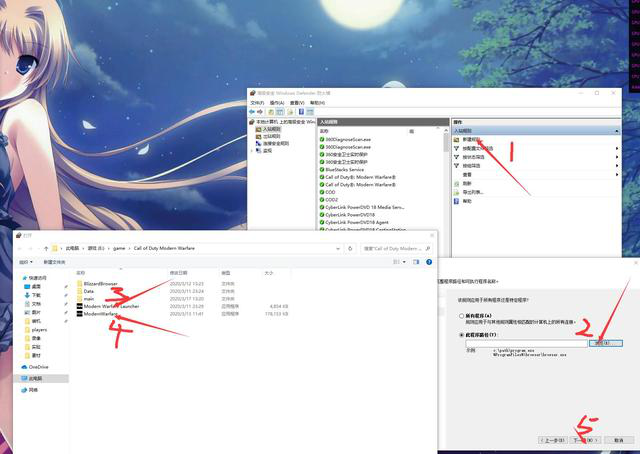Click the game breadcrumb in the address bar
The image size is (640, 454).
pos(119,248)
